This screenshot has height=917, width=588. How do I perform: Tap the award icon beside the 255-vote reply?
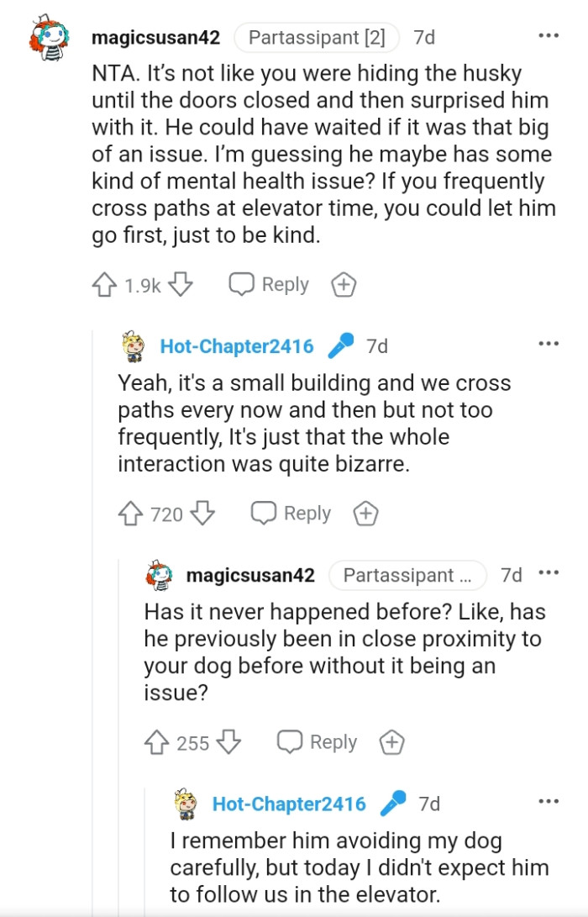click(391, 742)
